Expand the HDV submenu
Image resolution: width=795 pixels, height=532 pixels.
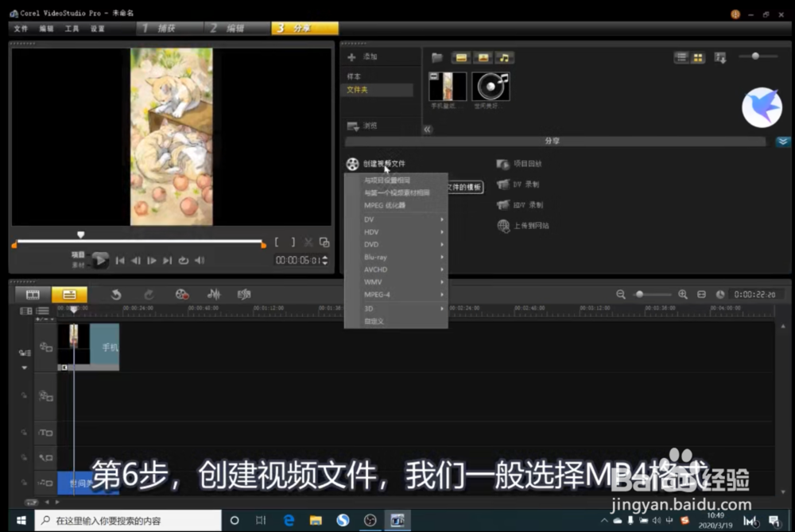click(396, 231)
